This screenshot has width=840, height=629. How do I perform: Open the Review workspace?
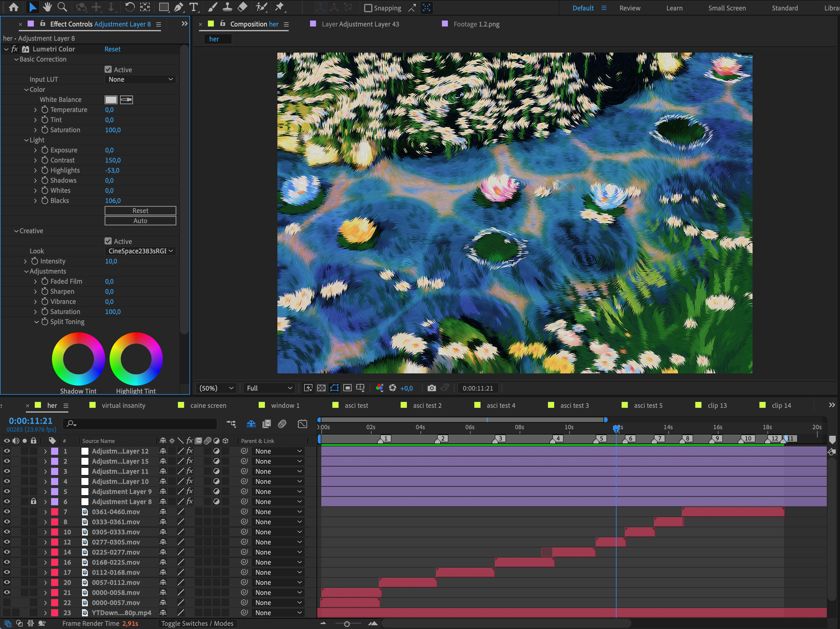click(x=629, y=8)
